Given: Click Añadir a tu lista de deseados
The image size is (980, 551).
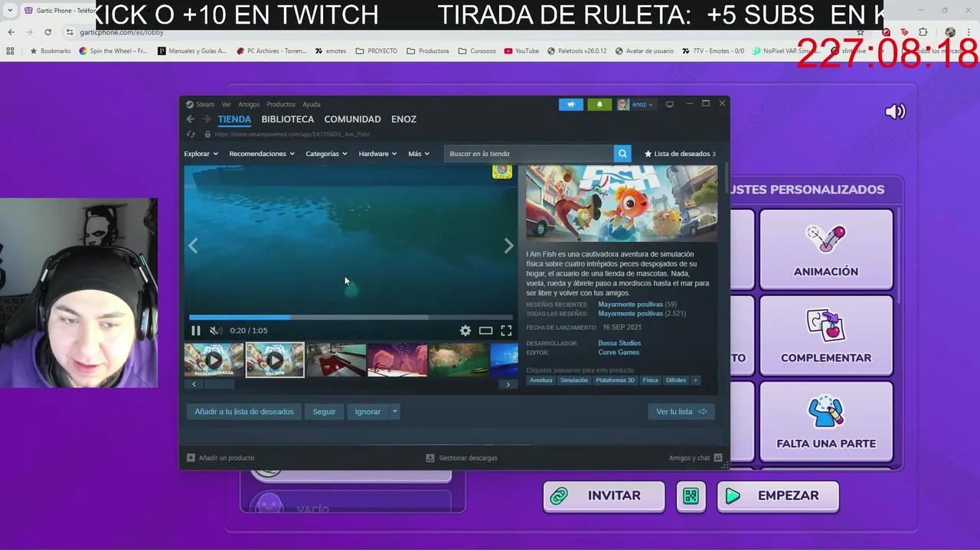Looking at the screenshot, I should click(x=244, y=412).
